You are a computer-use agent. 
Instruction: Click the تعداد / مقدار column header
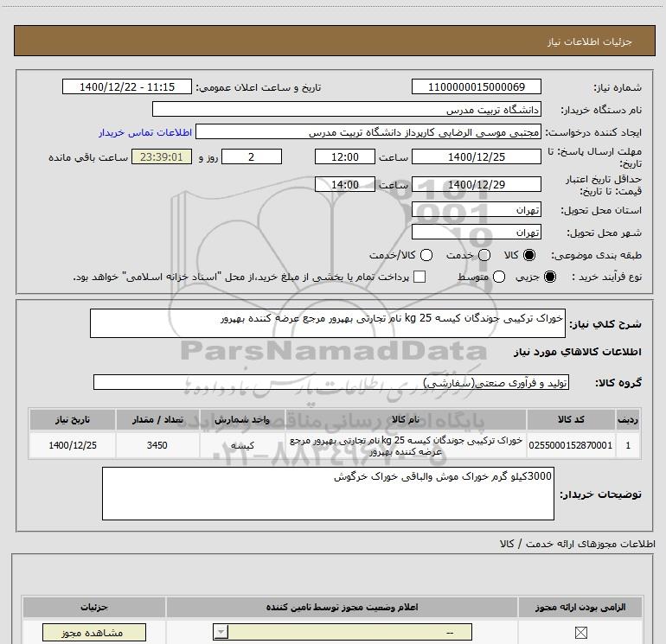[x=157, y=419]
